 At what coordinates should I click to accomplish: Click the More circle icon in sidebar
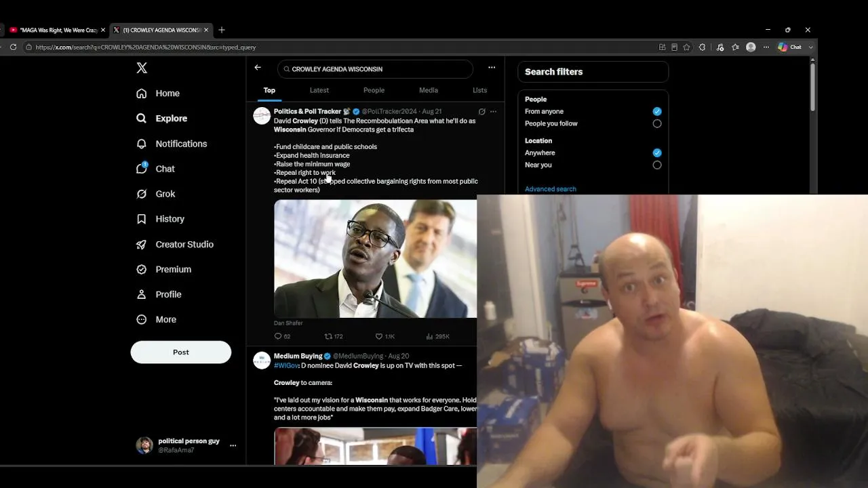pos(141,320)
